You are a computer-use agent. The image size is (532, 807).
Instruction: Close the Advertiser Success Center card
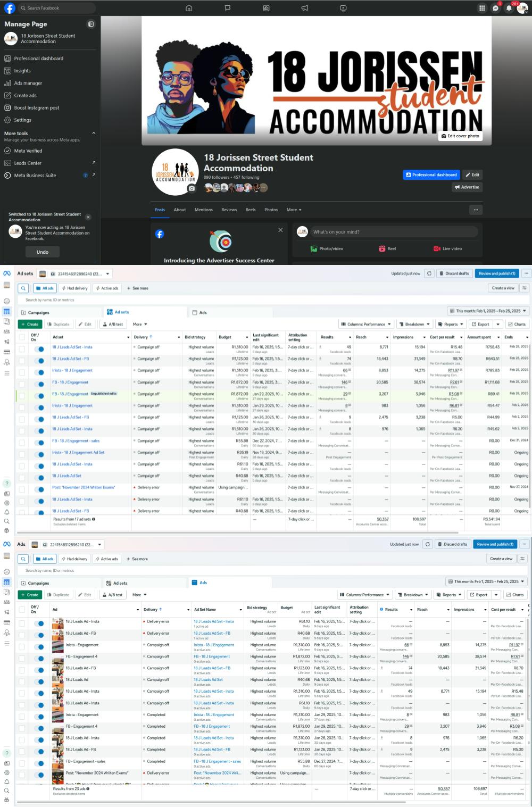pyautogui.click(x=280, y=230)
